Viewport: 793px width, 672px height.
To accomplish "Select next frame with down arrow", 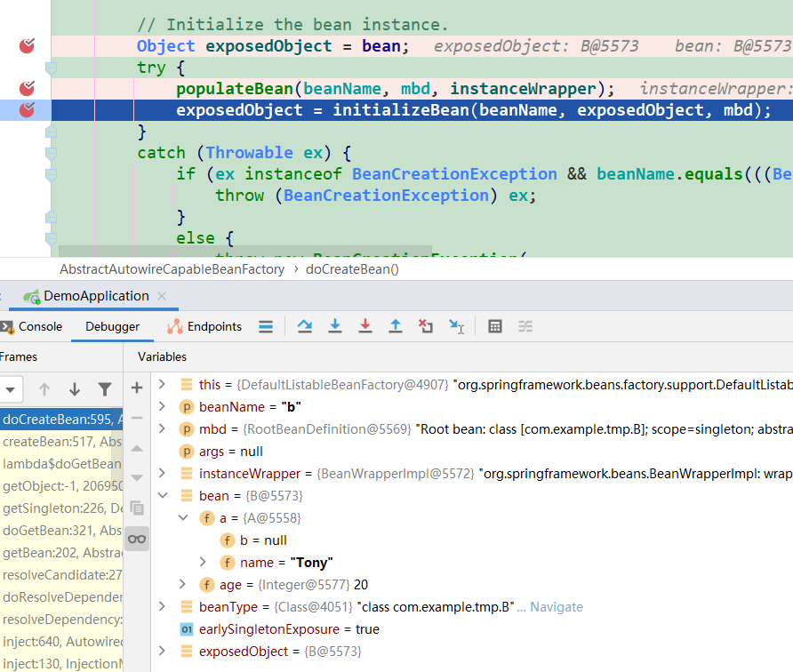I will point(75,389).
